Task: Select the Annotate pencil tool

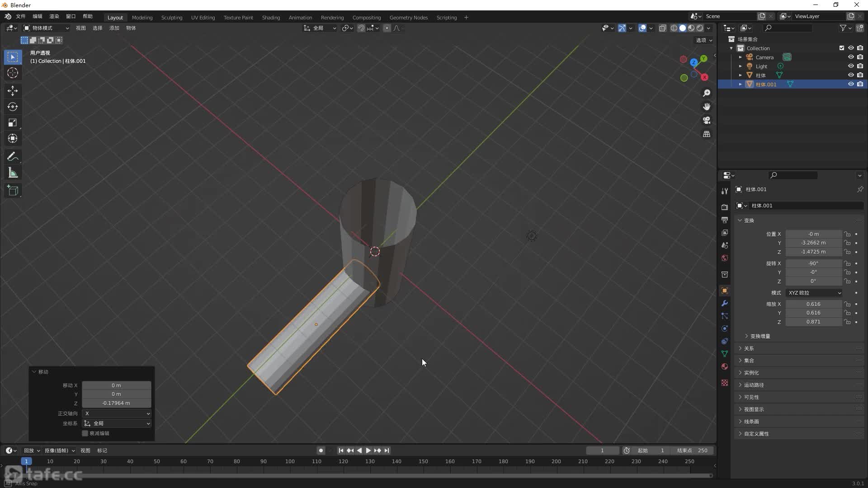Action: pos(13,157)
